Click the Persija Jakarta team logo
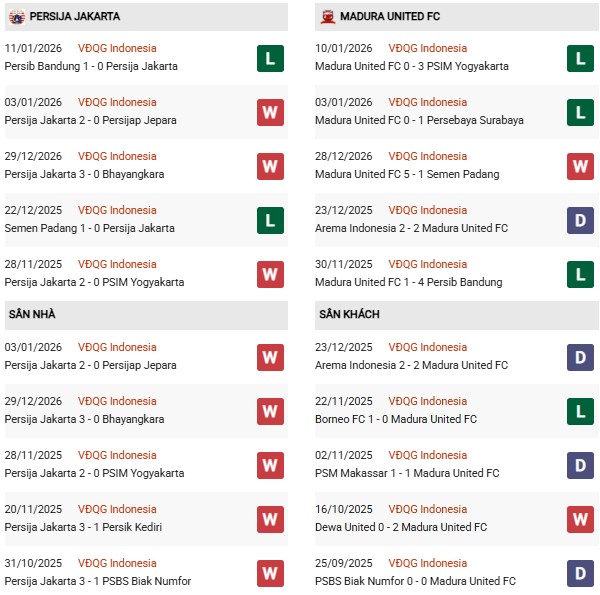This screenshot has height=595, width=600. click(x=16, y=16)
